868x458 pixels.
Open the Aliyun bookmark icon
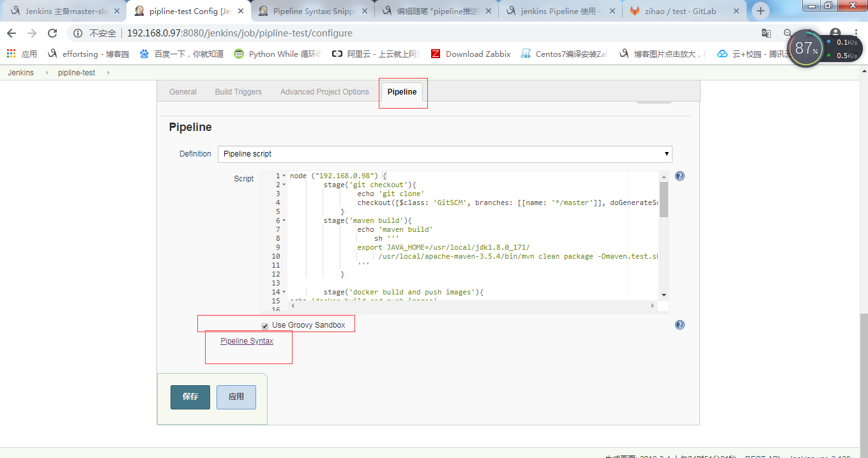coord(337,54)
